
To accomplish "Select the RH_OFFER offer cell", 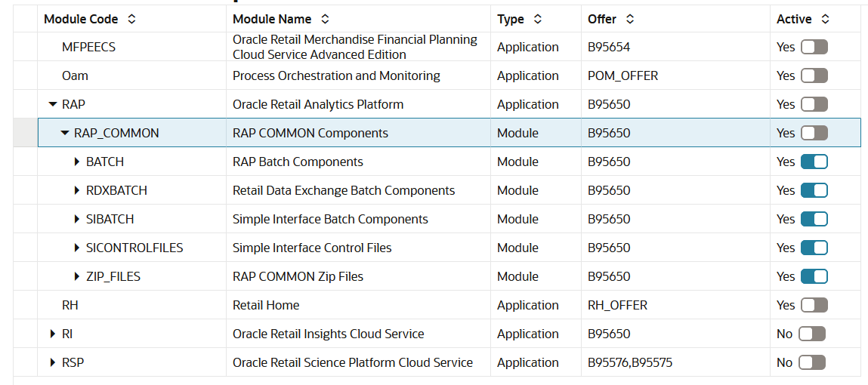I will [x=676, y=305].
